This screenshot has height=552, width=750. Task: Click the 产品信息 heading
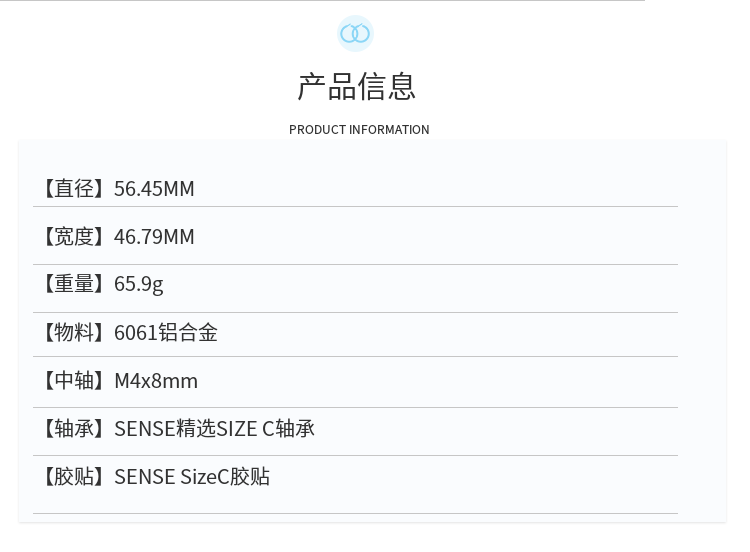pyautogui.click(x=356, y=87)
